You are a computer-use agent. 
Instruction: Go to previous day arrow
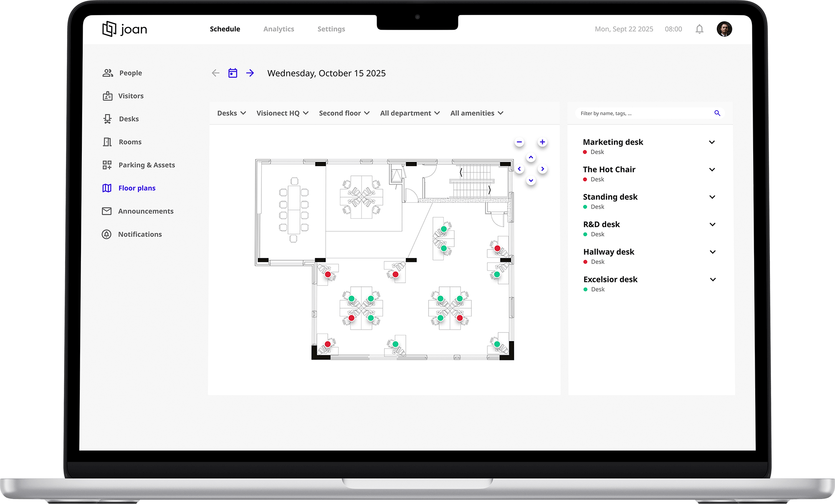215,73
